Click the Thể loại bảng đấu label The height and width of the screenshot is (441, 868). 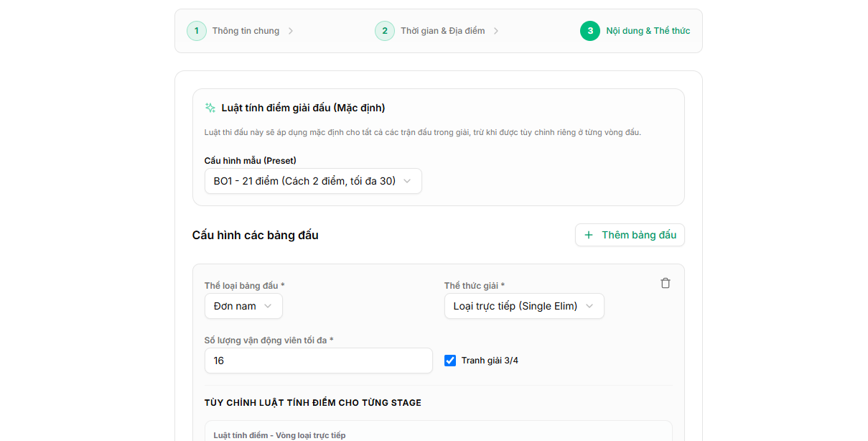(x=245, y=286)
